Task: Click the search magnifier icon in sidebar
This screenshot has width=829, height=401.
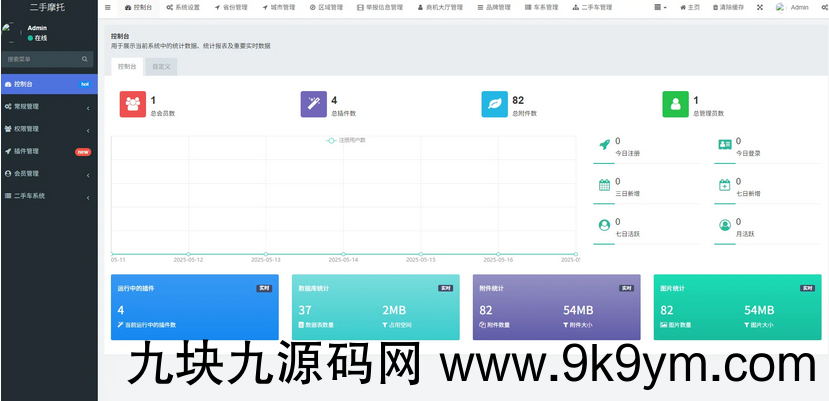Action: [x=84, y=59]
